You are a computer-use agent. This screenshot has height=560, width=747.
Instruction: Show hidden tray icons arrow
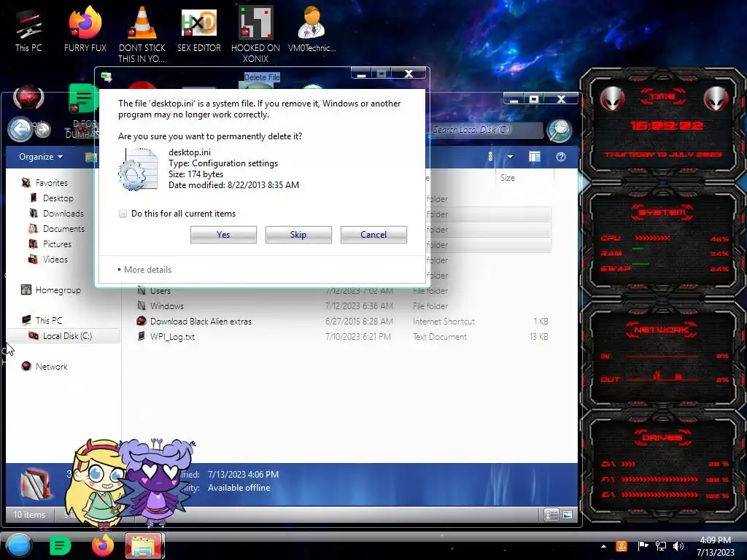pos(603,546)
